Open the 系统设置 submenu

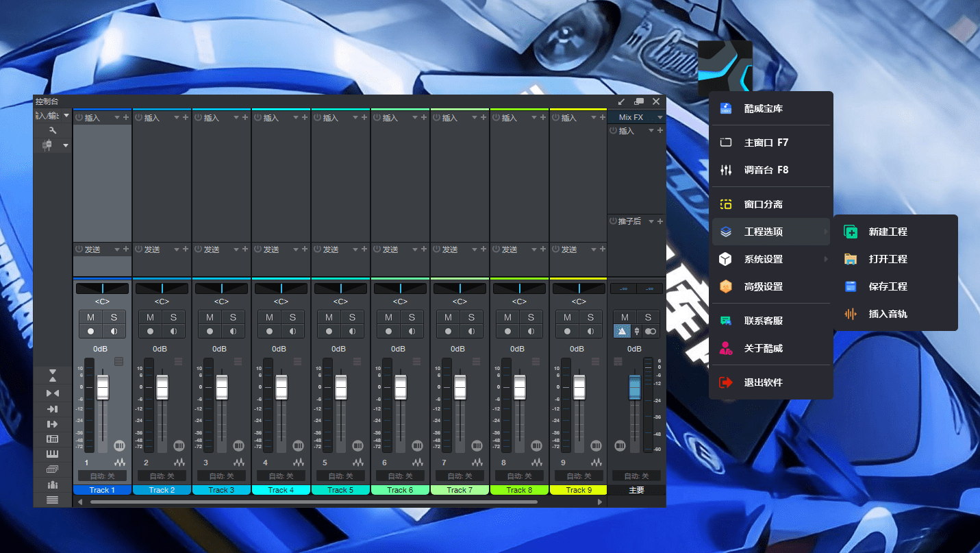point(771,259)
